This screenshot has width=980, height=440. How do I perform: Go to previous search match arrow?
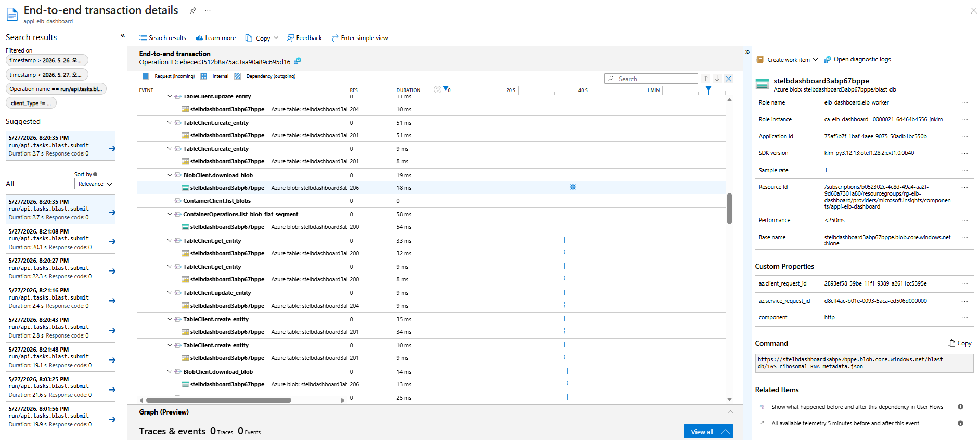[x=706, y=79]
